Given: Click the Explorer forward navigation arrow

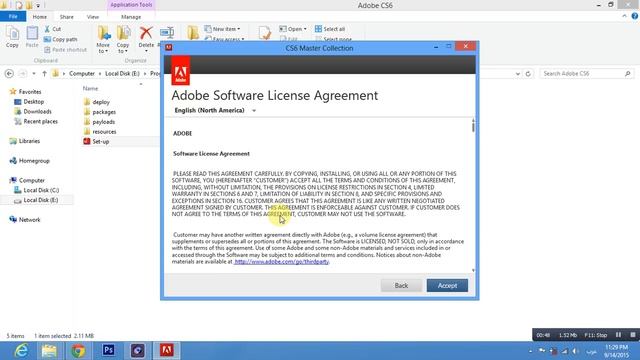Looking at the screenshot, I should click(x=23, y=73).
